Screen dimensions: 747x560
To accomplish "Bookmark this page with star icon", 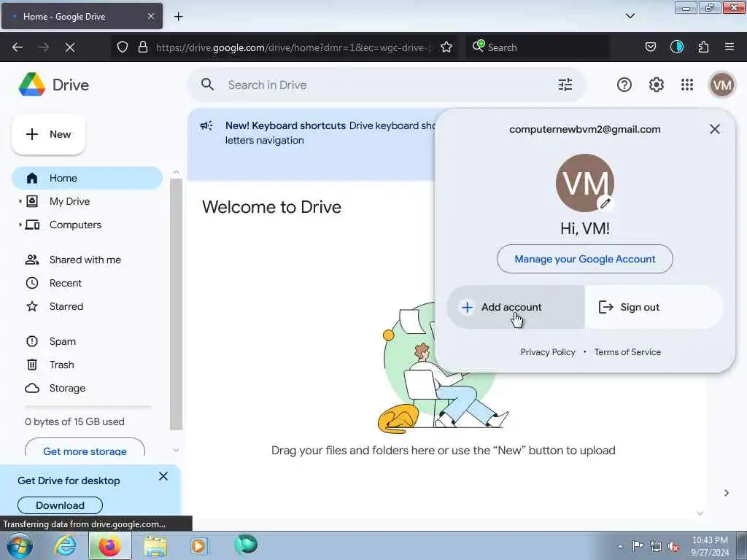I will pos(446,47).
